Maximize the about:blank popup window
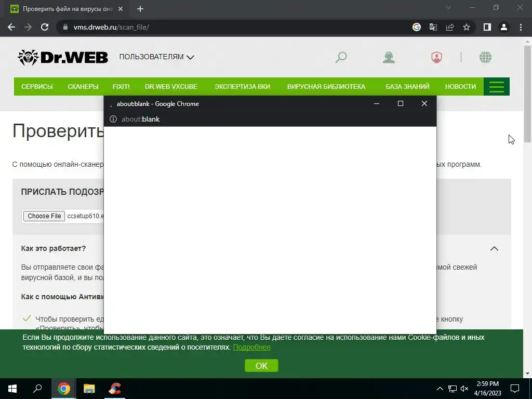 [401, 103]
